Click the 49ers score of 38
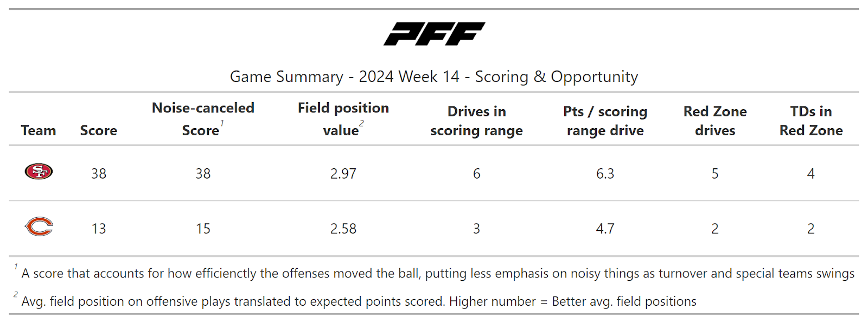868x322 pixels. (99, 174)
